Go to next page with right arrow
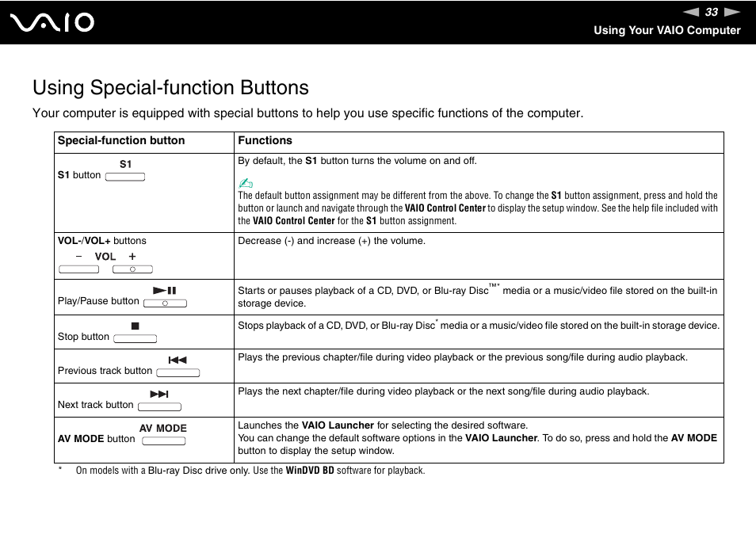 pyautogui.click(x=732, y=12)
